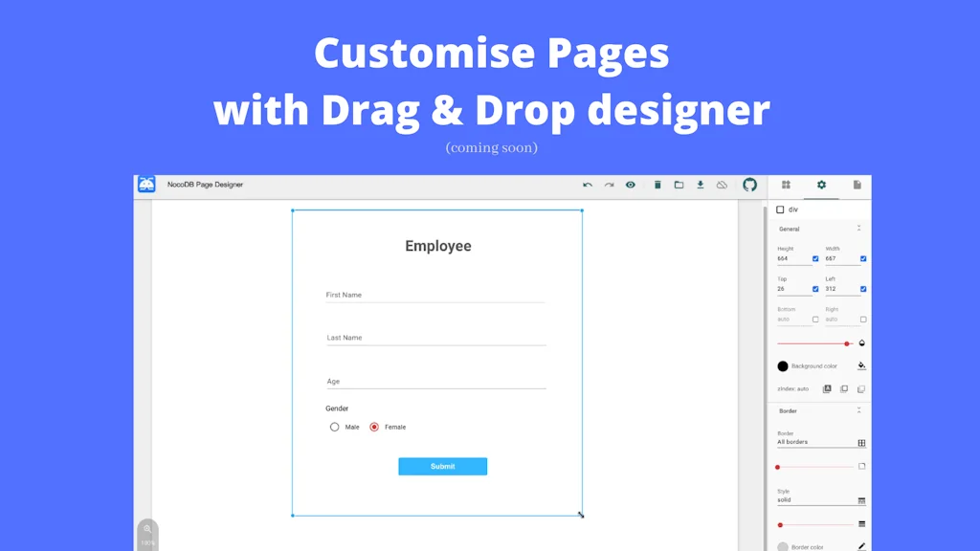Click the download icon in the toolbar

point(701,185)
